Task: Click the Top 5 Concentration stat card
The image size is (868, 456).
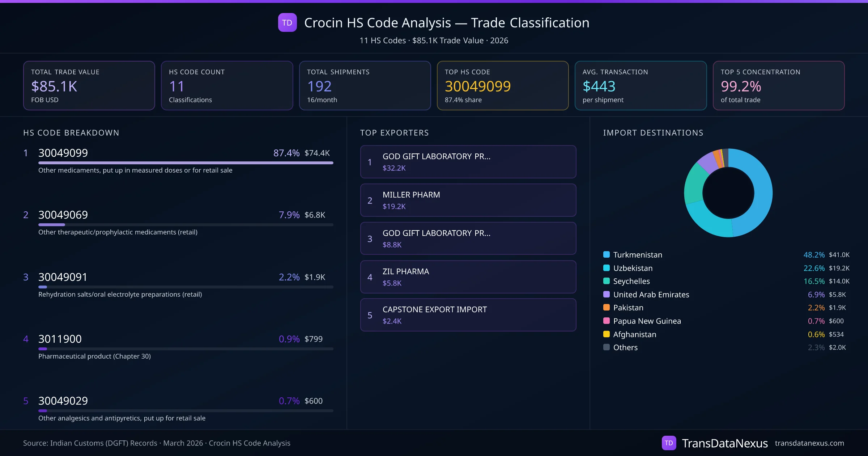Action: tap(778, 85)
